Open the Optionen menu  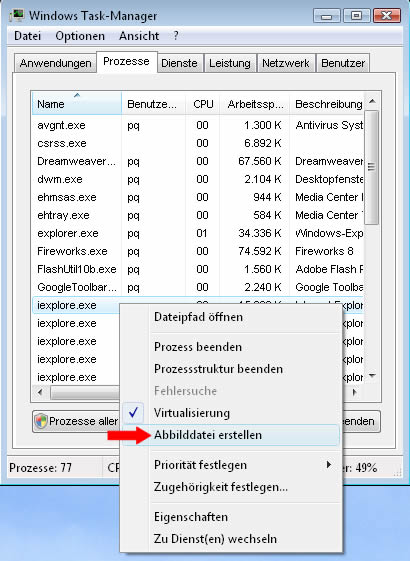[x=80, y=36]
